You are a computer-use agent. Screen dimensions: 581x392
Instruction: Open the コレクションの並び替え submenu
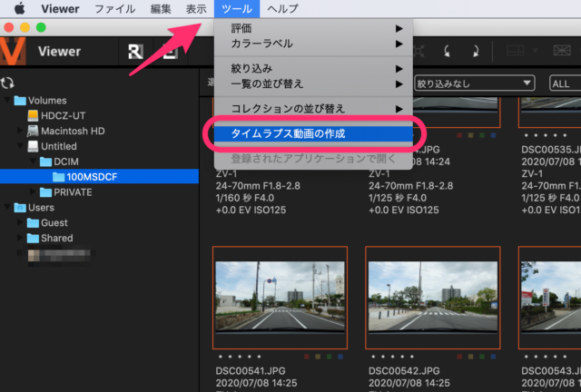[x=313, y=109]
